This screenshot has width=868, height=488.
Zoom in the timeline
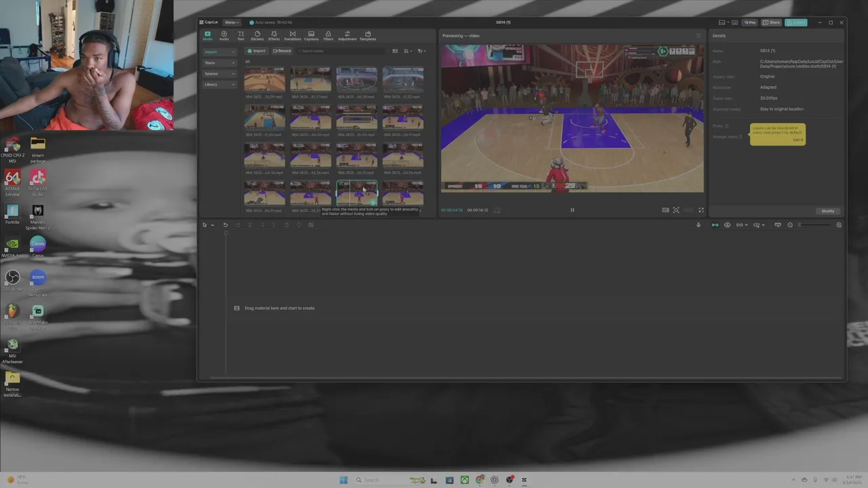839,225
